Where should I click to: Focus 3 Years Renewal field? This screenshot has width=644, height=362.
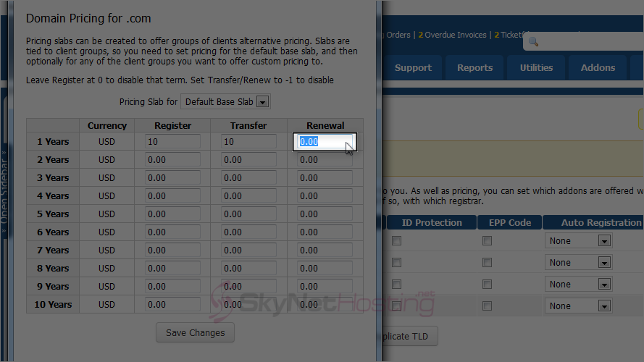point(325,177)
